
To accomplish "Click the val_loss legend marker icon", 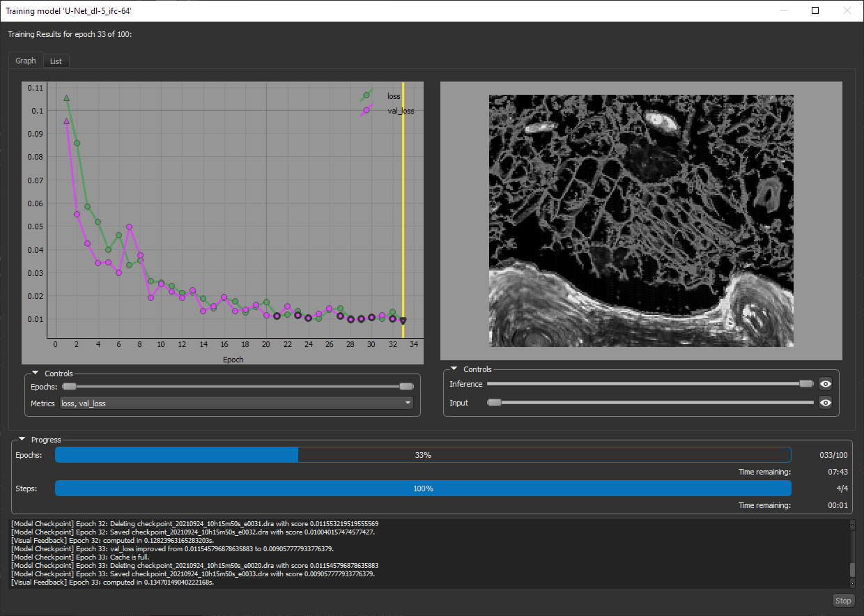I will (367, 111).
